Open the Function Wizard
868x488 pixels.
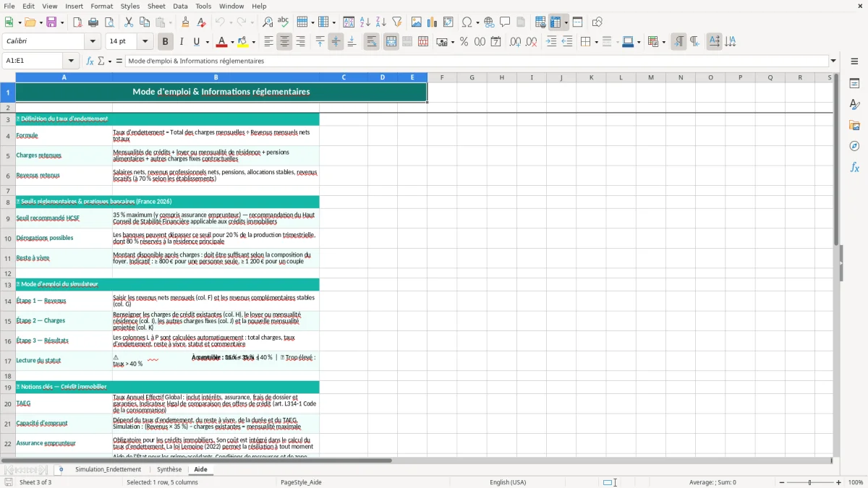tap(90, 61)
